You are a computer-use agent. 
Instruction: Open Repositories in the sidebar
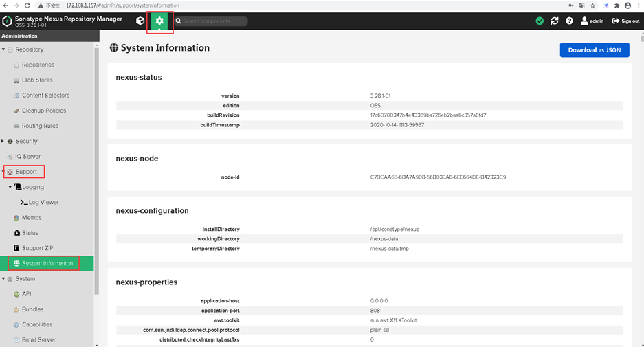tap(38, 65)
